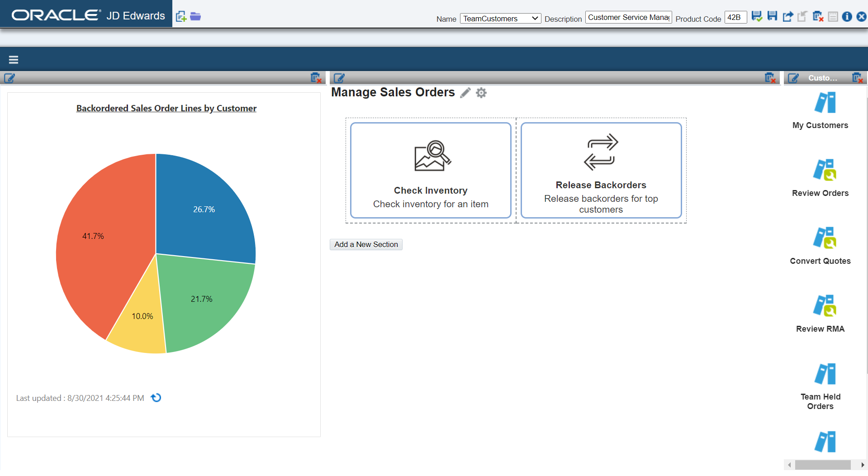Create a new composed page
The width and height of the screenshot is (868, 476).
pos(180,16)
